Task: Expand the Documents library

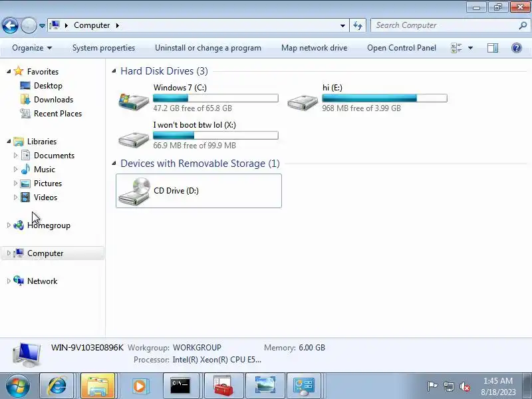Action: [x=15, y=155]
